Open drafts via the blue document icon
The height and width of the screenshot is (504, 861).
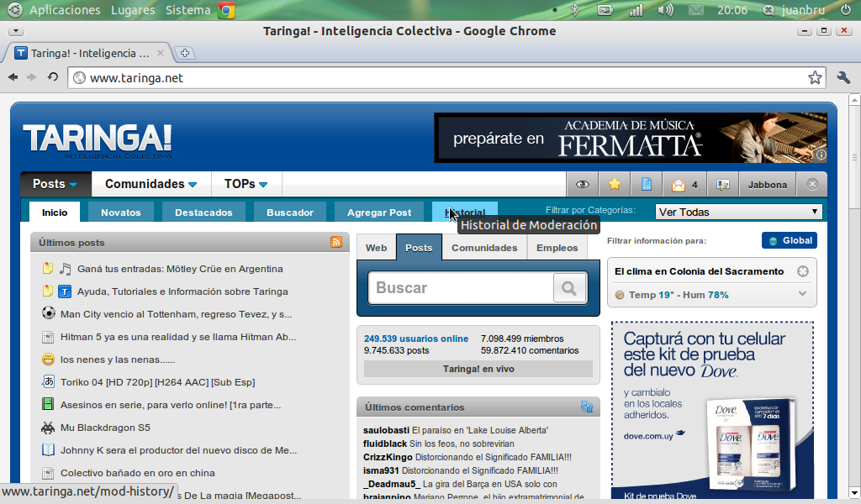[647, 184]
